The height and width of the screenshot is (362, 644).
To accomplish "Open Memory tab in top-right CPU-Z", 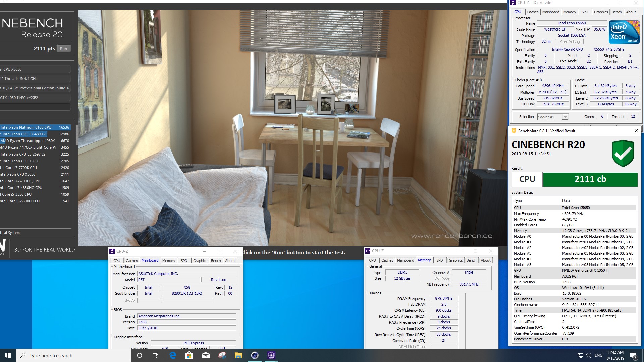I will [570, 12].
